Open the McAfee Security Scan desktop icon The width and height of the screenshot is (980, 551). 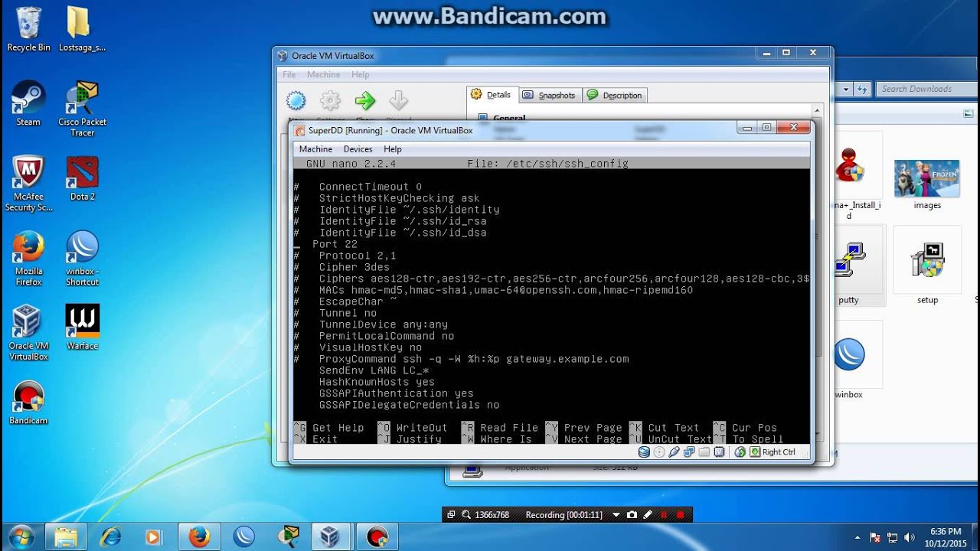(x=28, y=184)
